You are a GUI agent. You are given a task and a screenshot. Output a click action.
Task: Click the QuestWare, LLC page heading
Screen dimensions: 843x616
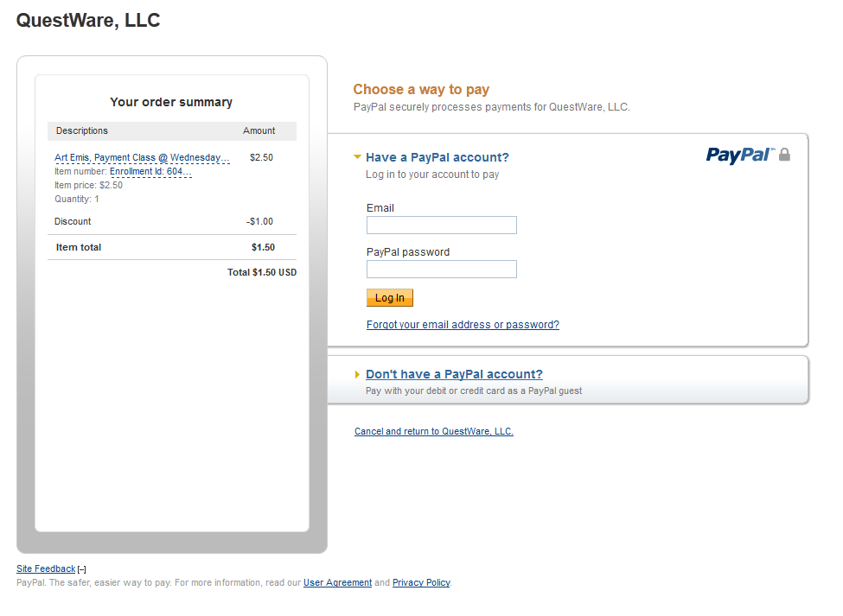click(x=87, y=20)
